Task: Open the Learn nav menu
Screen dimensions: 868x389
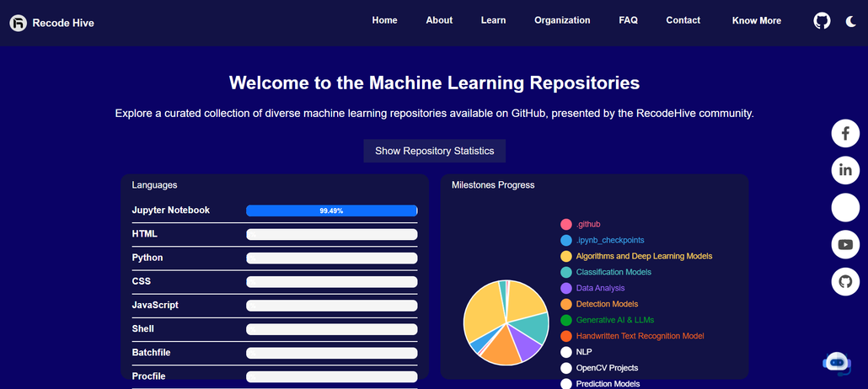Action: click(493, 20)
